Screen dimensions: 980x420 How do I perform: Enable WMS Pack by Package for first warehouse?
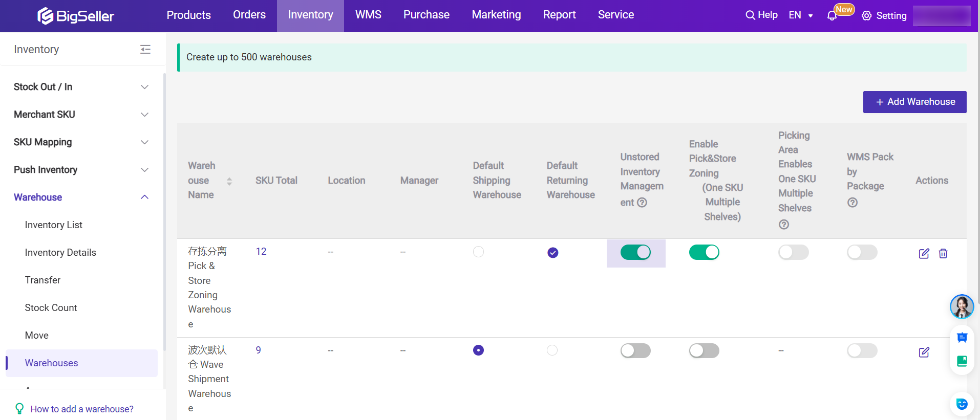pos(862,252)
